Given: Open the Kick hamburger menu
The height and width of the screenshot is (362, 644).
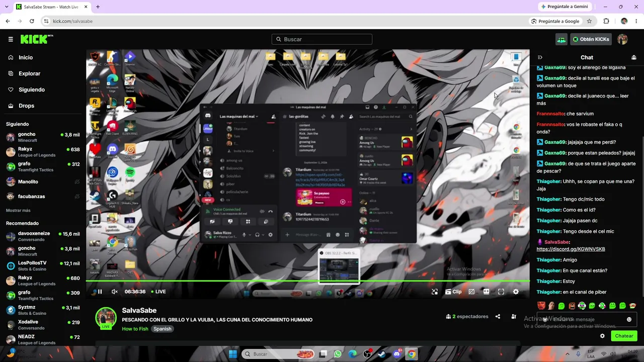Looking at the screenshot, I should [11, 39].
